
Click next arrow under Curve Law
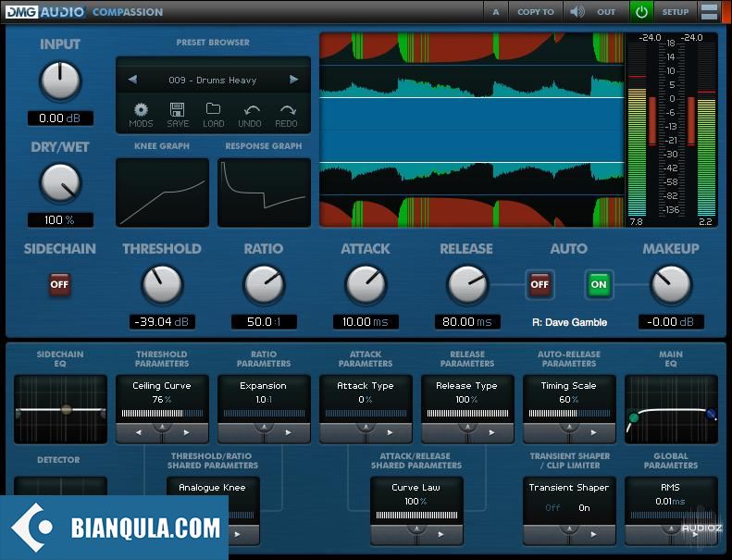[x=440, y=534]
